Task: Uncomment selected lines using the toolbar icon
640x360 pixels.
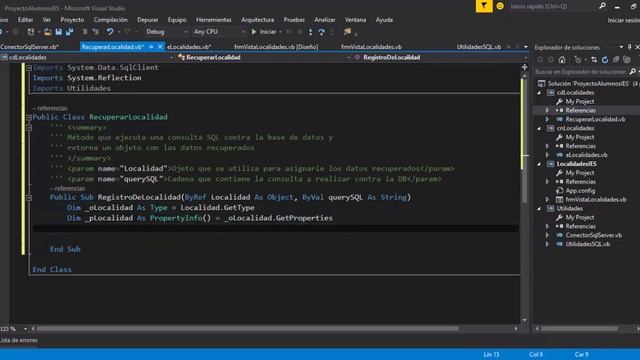Action: 95,32
